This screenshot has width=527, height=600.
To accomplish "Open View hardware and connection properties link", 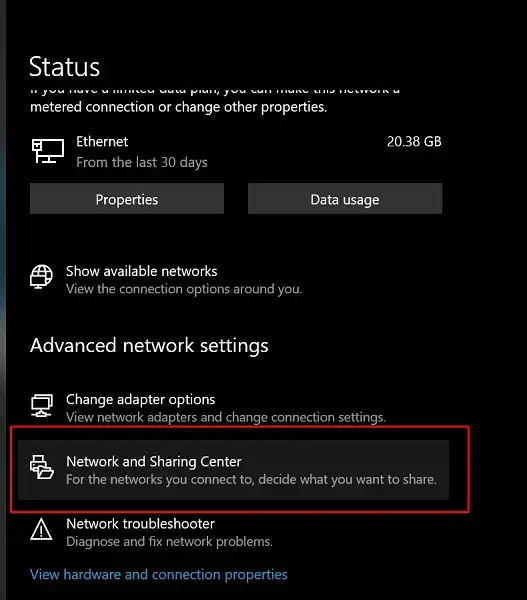I will pyautogui.click(x=159, y=575).
